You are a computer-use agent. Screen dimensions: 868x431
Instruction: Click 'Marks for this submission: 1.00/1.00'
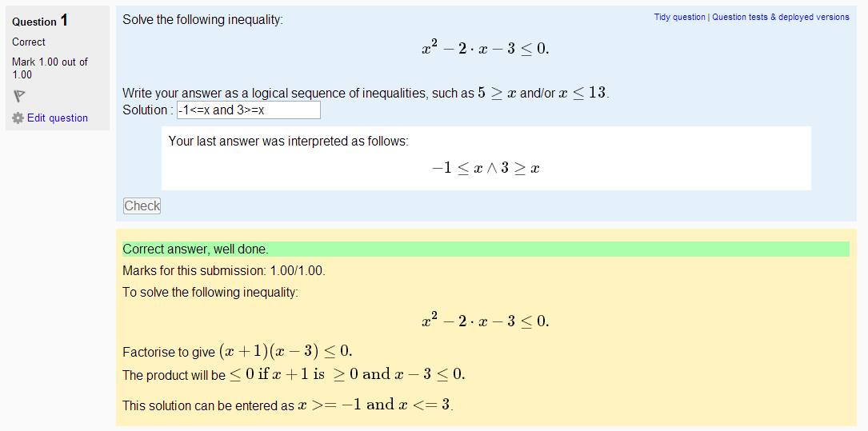[224, 271]
